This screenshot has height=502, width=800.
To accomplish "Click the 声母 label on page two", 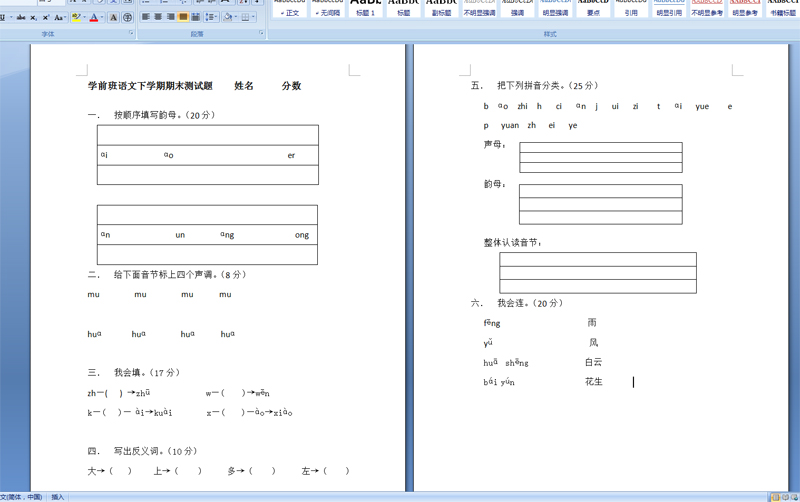I will (493, 144).
